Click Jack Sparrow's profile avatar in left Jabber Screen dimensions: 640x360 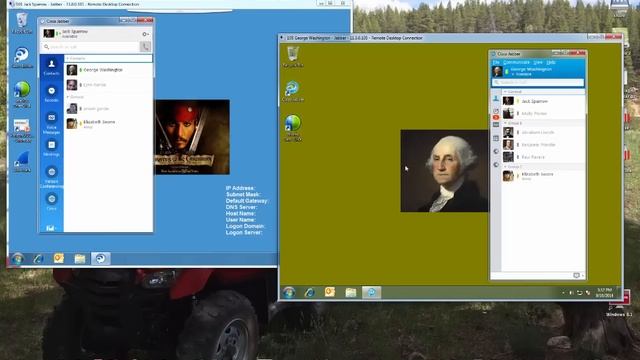[x=49, y=33]
